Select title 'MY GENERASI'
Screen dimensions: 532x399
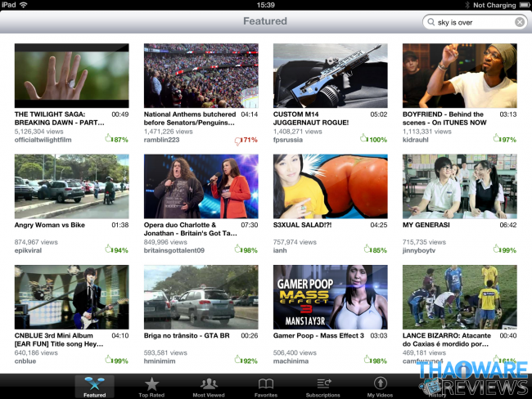pos(426,225)
